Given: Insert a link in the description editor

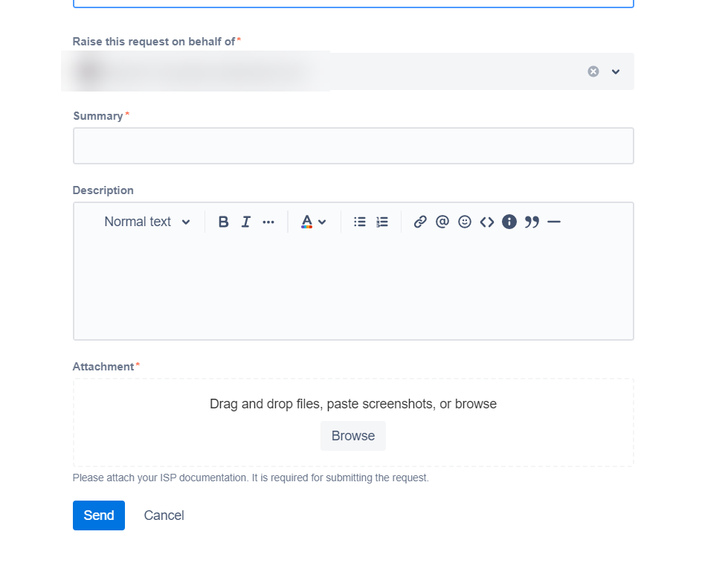Looking at the screenshot, I should pyautogui.click(x=419, y=221).
